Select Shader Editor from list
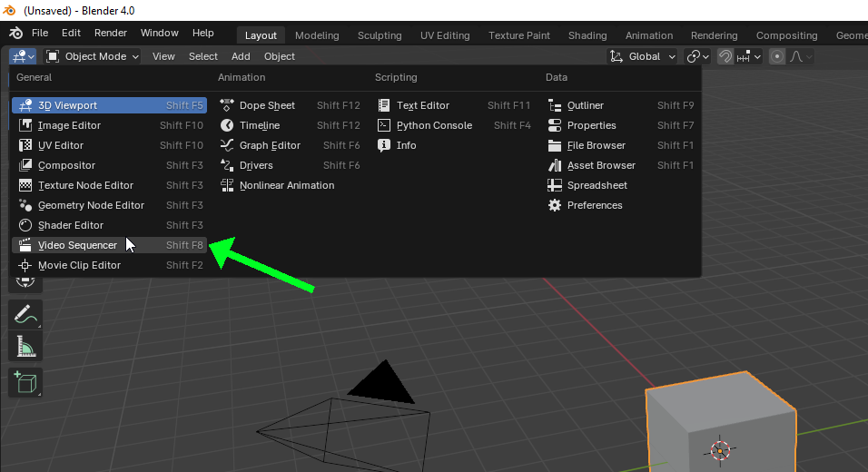The height and width of the screenshot is (472, 868). click(x=109, y=225)
